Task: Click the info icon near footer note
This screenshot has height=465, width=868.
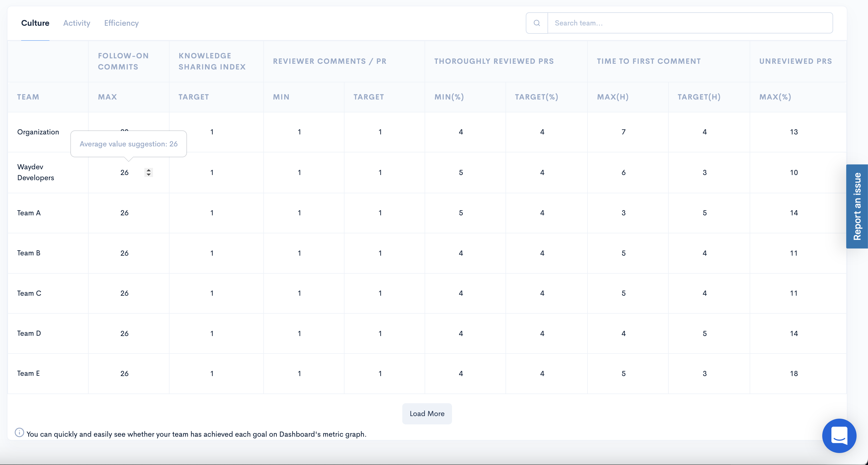Action: (19, 433)
